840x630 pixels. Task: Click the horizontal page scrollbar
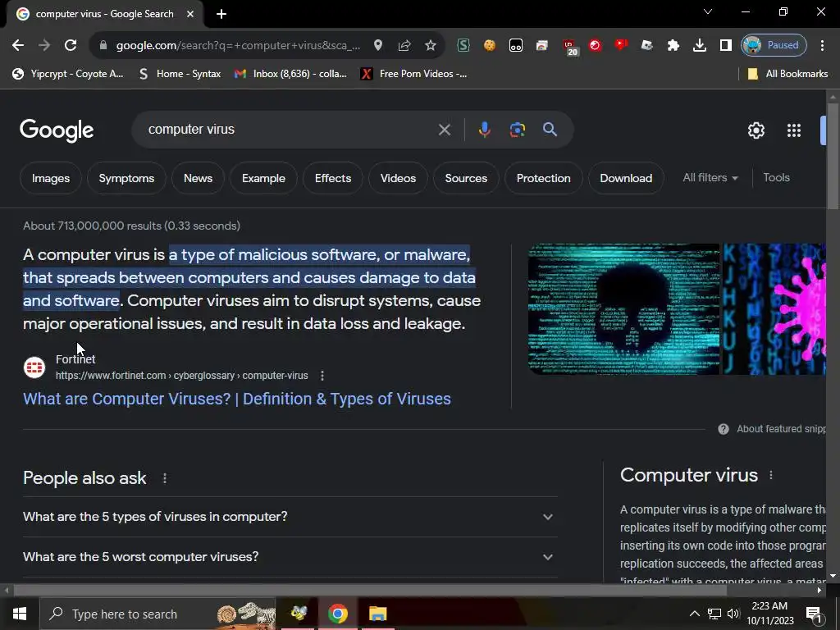click(370, 591)
